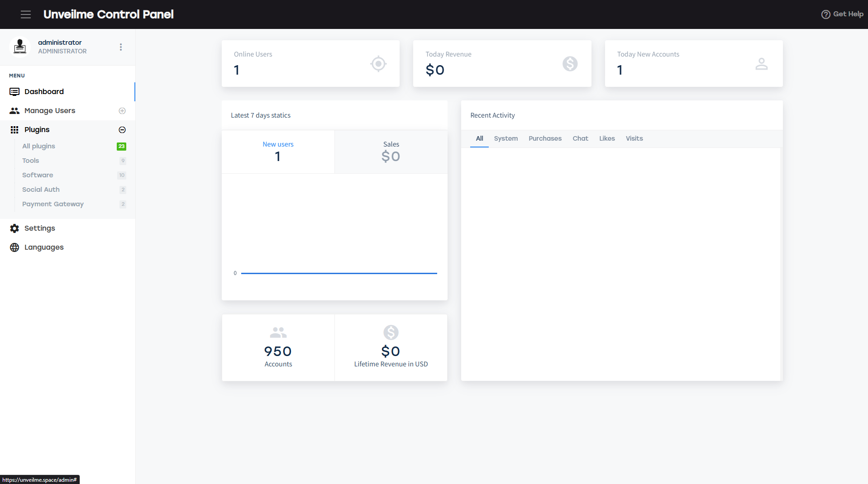Switch to Purchases activity tab
Image resolution: width=868 pixels, height=484 pixels.
545,138
